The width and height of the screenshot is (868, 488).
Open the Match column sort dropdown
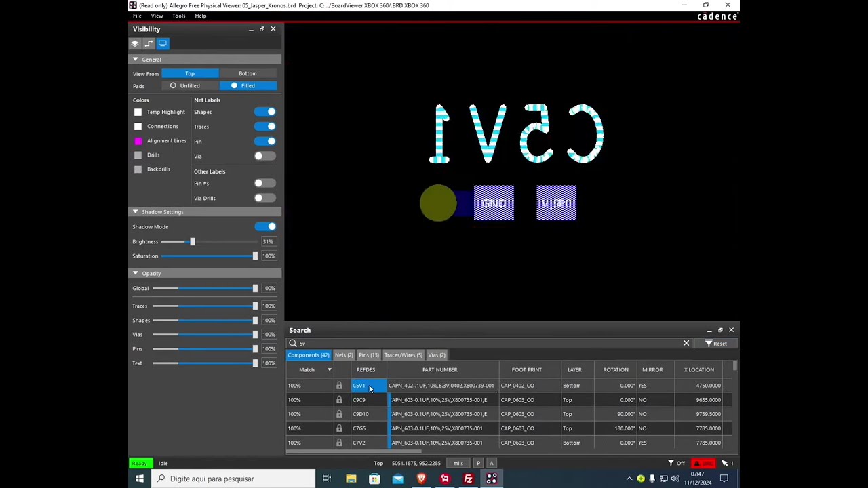[x=330, y=370]
